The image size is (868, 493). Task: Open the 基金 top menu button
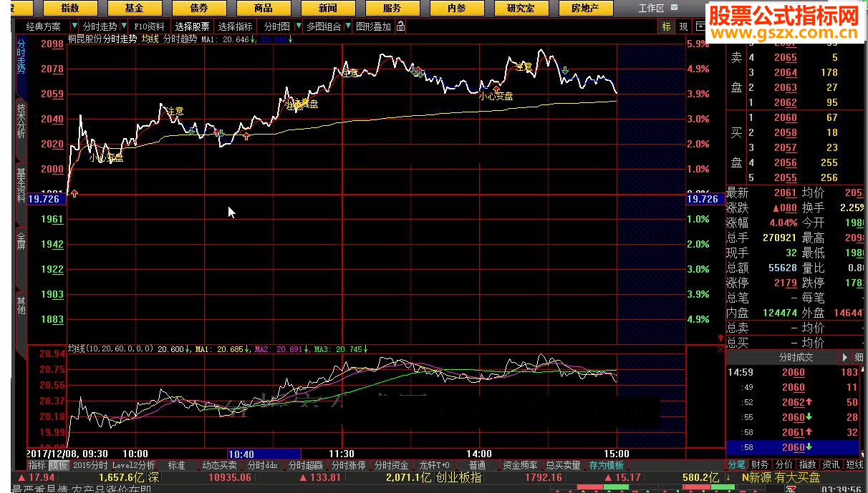[134, 8]
